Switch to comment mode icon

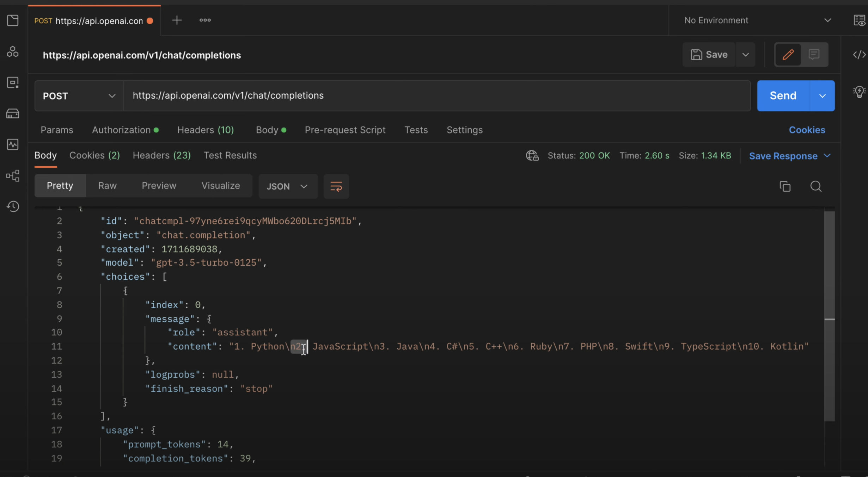(814, 55)
